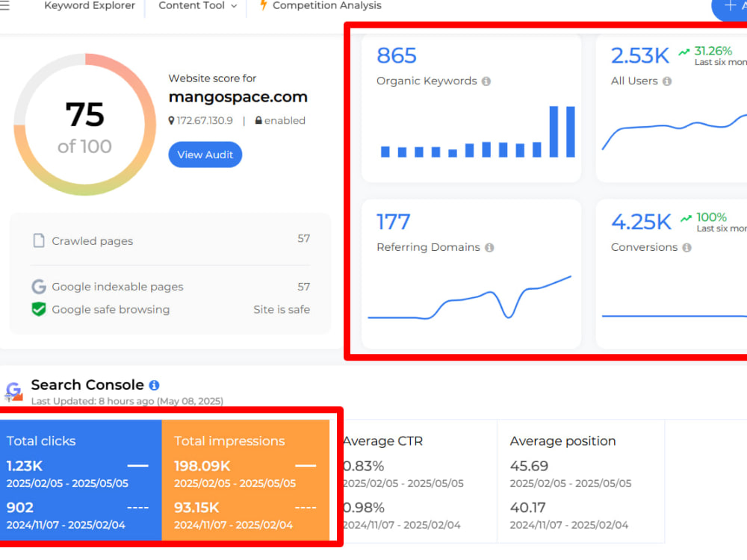Click the 93.15K previous impressions value
The width and height of the screenshot is (747, 560).
[x=196, y=508]
